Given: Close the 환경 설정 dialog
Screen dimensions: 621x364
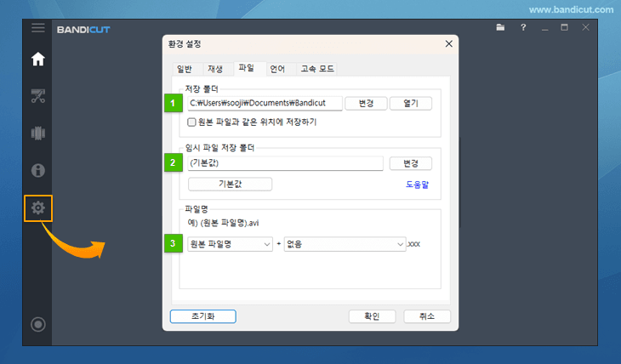Looking at the screenshot, I should 448,43.
